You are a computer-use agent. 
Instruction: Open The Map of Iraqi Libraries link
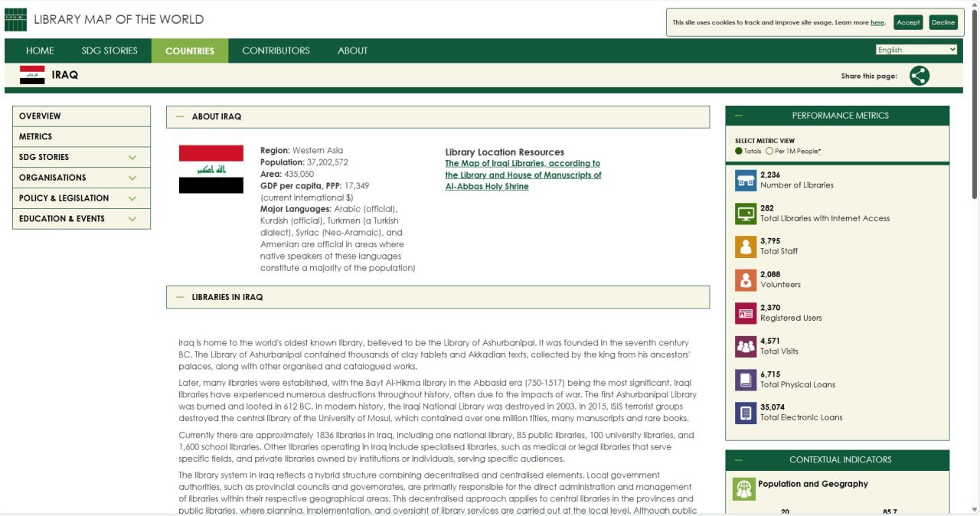[523, 175]
